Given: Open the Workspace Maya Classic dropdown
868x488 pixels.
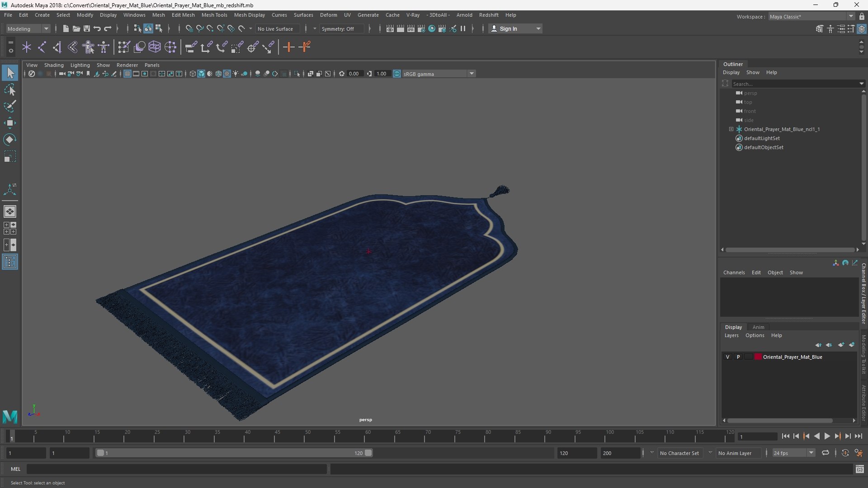Looking at the screenshot, I should [811, 17].
